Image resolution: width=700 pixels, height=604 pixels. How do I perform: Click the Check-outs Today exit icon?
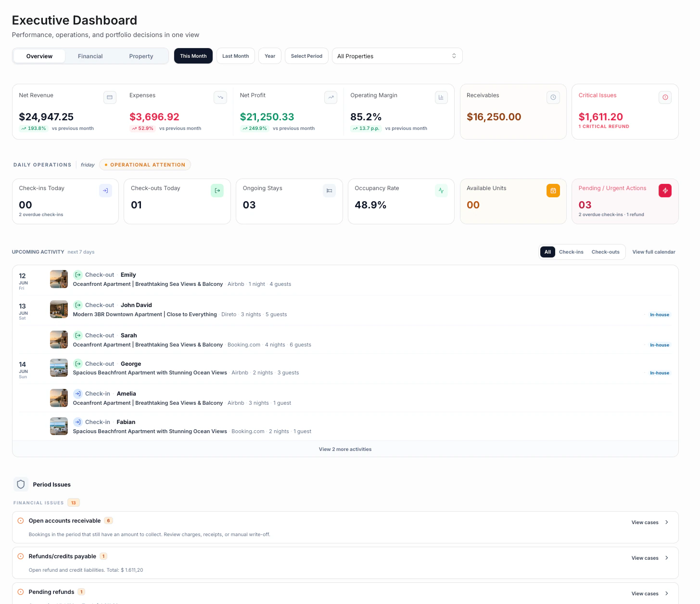pyautogui.click(x=217, y=191)
